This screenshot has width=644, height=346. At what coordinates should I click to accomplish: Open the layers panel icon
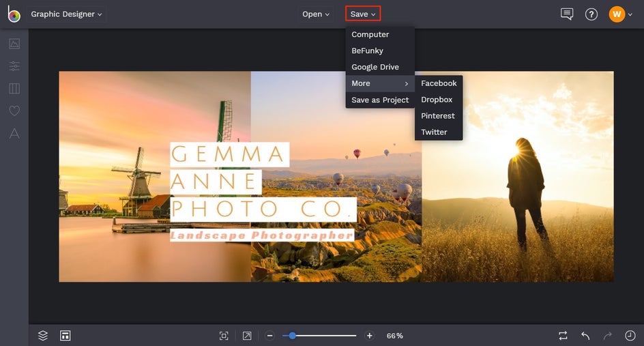pyautogui.click(x=43, y=336)
